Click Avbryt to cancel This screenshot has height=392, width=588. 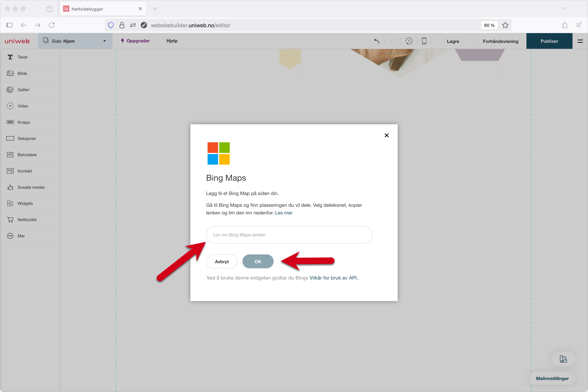point(222,261)
